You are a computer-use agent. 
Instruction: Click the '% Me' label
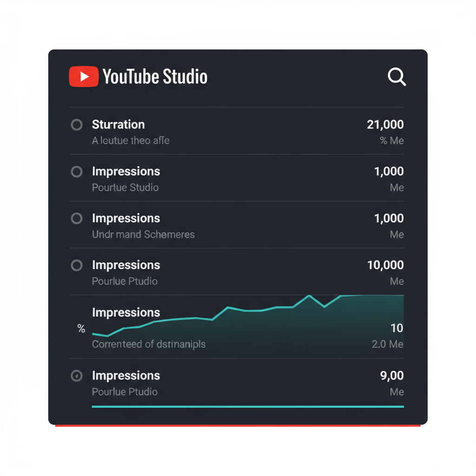click(x=391, y=140)
